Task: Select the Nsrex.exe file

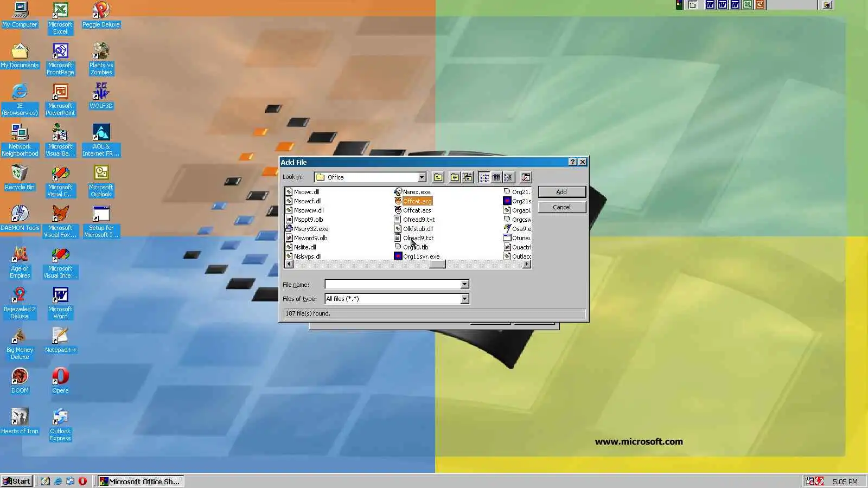Action: coord(412,192)
